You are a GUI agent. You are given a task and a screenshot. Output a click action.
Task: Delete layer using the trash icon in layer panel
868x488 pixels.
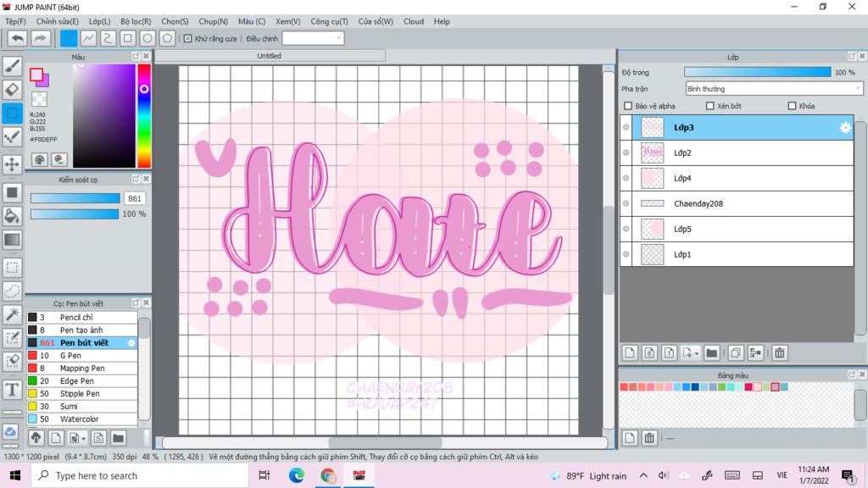(779, 352)
